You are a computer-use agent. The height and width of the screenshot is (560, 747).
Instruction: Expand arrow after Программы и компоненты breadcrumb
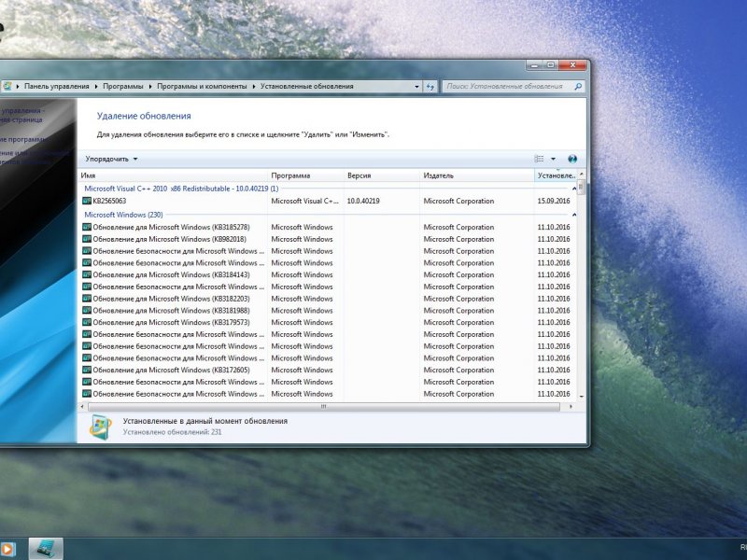click(254, 87)
